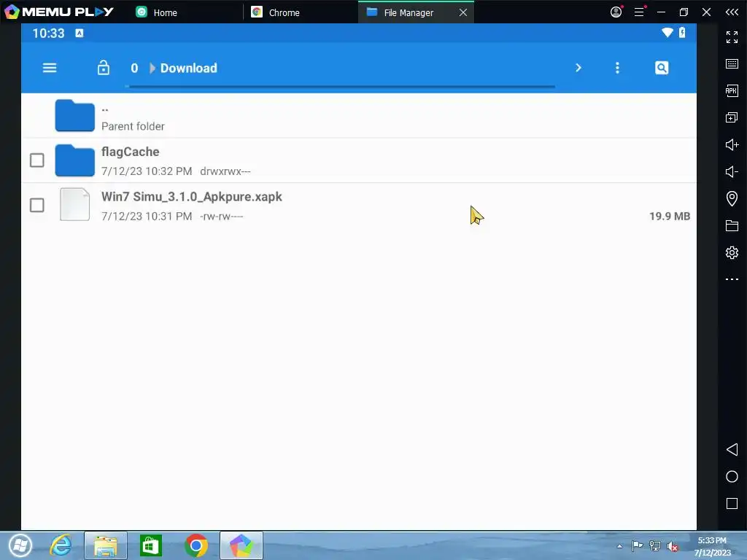747x560 pixels.
Task: Select the '0' root path segment
Action: (x=134, y=68)
